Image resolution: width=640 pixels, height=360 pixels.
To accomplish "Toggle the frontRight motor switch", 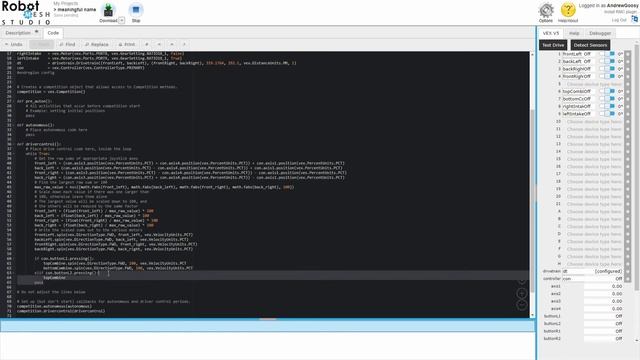I will 607,76.
